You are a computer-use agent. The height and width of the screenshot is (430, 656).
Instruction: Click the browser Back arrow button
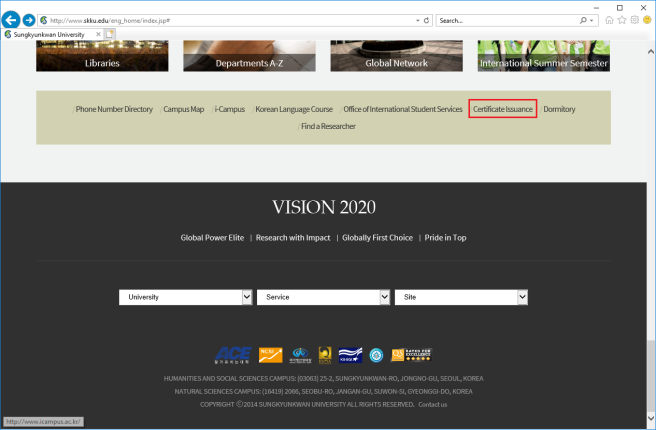point(12,20)
